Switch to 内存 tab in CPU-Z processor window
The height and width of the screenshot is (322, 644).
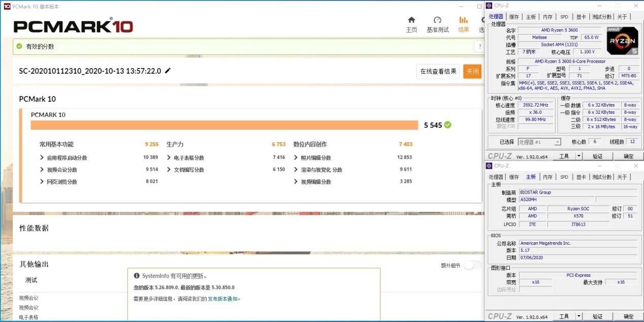coord(548,17)
